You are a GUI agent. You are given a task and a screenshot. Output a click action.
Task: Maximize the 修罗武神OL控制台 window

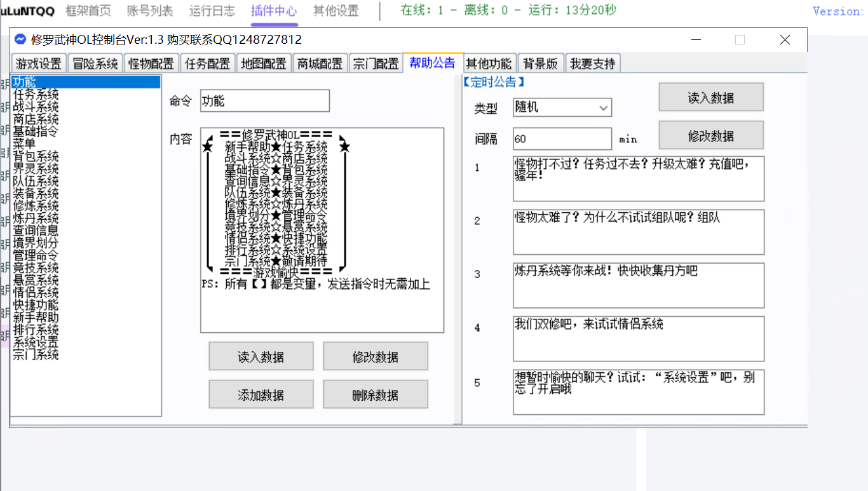tap(740, 40)
